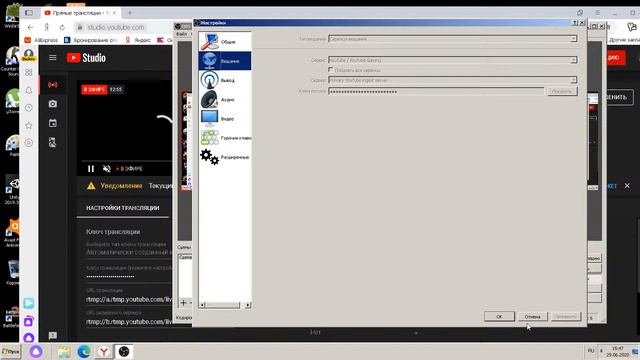Open the Alice assistant icon on the taskbar

tap(36, 351)
